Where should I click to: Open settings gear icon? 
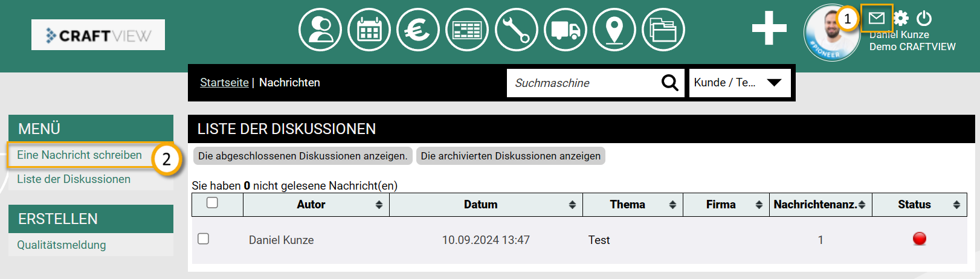901,18
